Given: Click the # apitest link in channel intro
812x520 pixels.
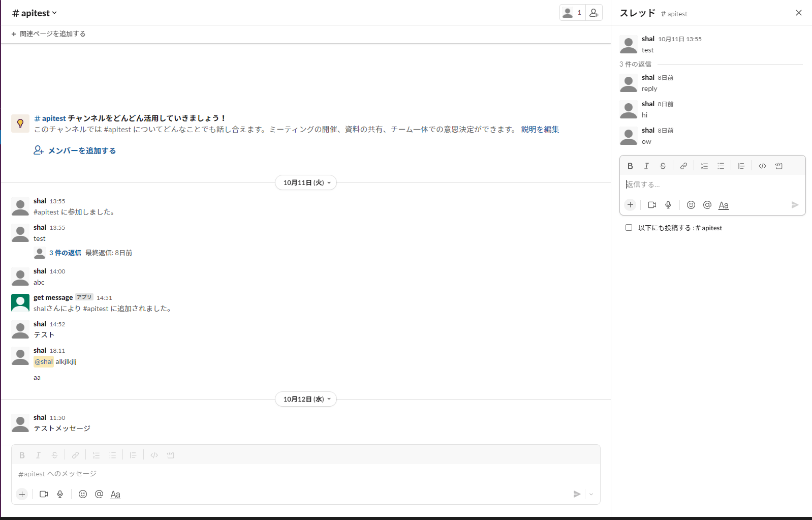Looking at the screenshot, I should 50,118.
